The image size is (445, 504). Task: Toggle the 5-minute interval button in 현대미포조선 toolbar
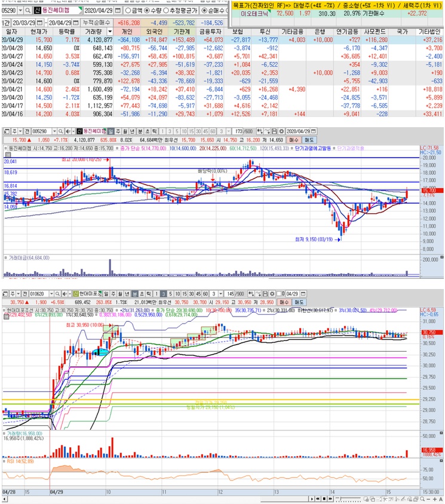[x=170, y=294]
